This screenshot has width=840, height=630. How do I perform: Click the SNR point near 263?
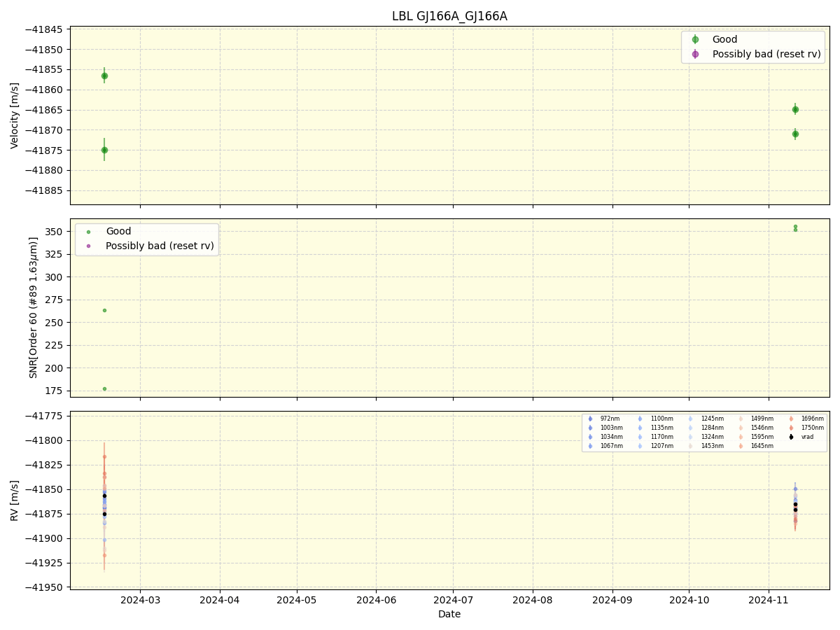coord(104,310)
